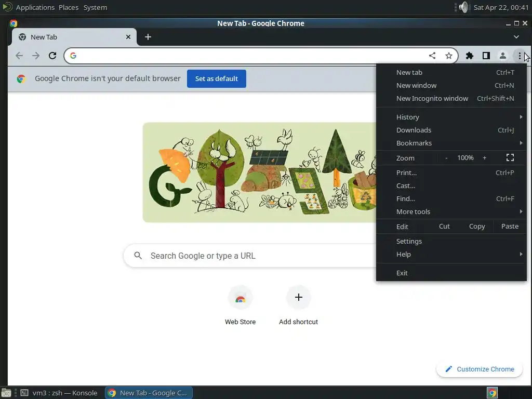Bookmark this tab with the star icon
Image resolution: width=532 pixels, height=399 pixels.
coord(448,56)
